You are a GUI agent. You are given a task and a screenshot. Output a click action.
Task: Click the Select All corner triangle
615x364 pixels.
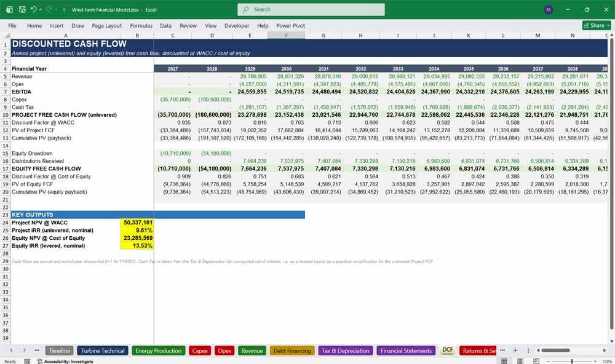click(x=6, y=35)
